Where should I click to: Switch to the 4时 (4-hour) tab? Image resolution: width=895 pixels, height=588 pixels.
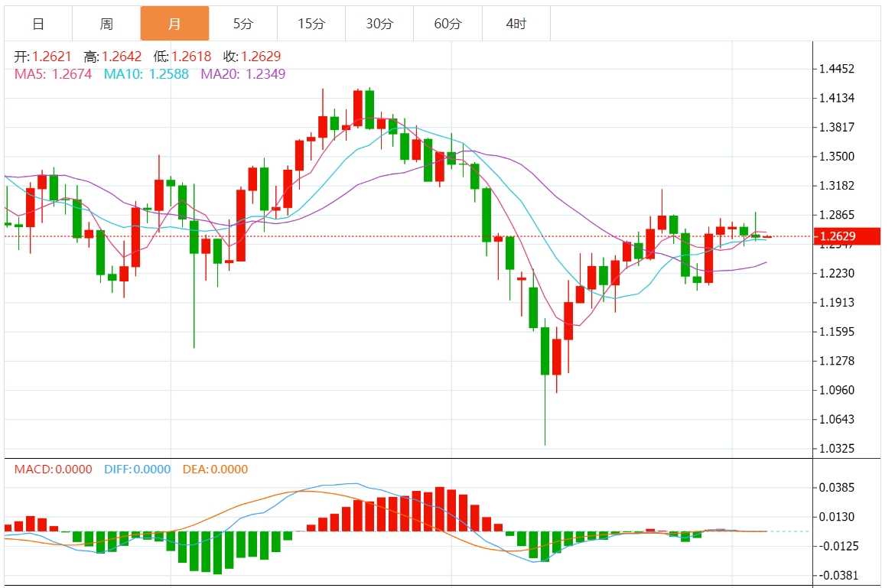point(516,24)
